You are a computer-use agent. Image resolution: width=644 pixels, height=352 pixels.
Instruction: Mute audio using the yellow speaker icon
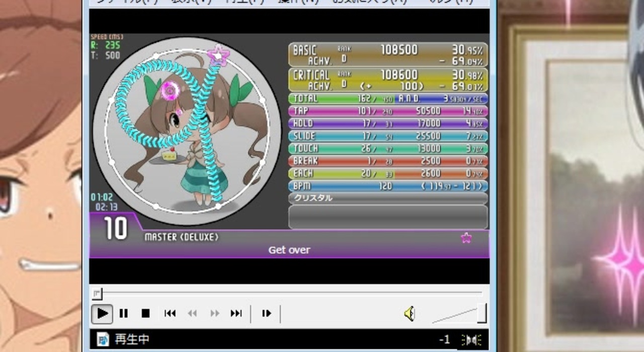[x=410, y=314]
